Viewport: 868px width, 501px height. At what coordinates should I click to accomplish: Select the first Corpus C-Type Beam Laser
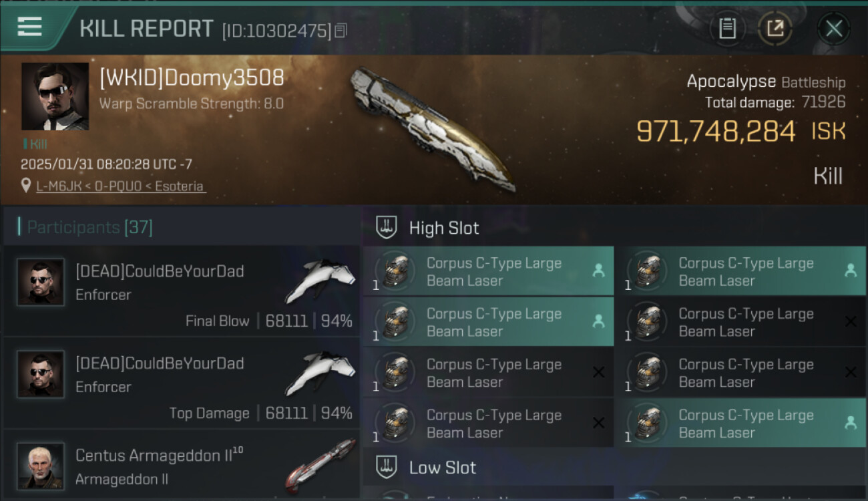point(488,271)
